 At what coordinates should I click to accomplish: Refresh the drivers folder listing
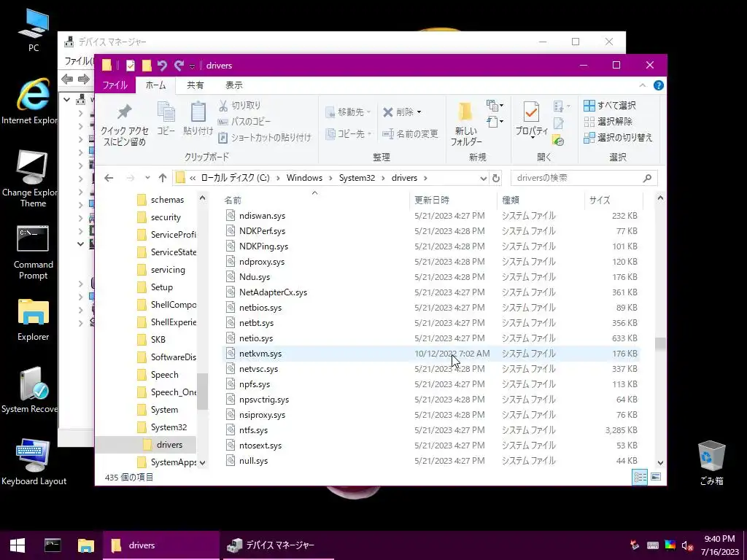(496, 178)
